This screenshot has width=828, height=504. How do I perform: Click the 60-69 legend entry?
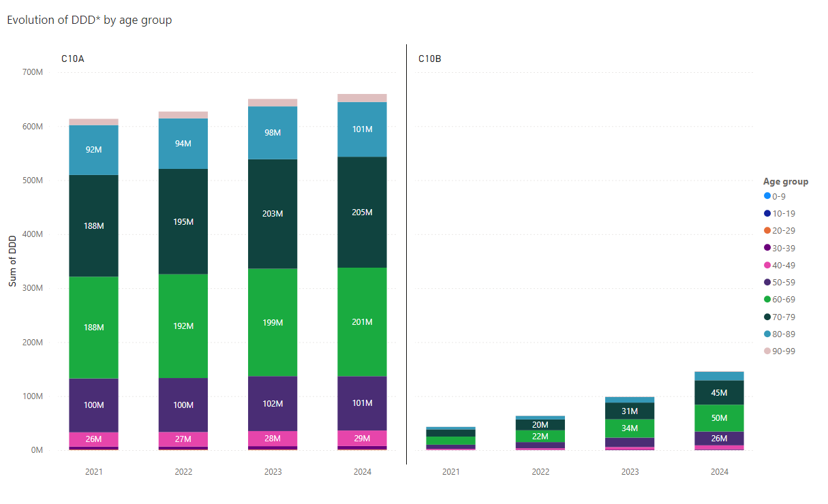pyautogui.click(x=780, y=299)
